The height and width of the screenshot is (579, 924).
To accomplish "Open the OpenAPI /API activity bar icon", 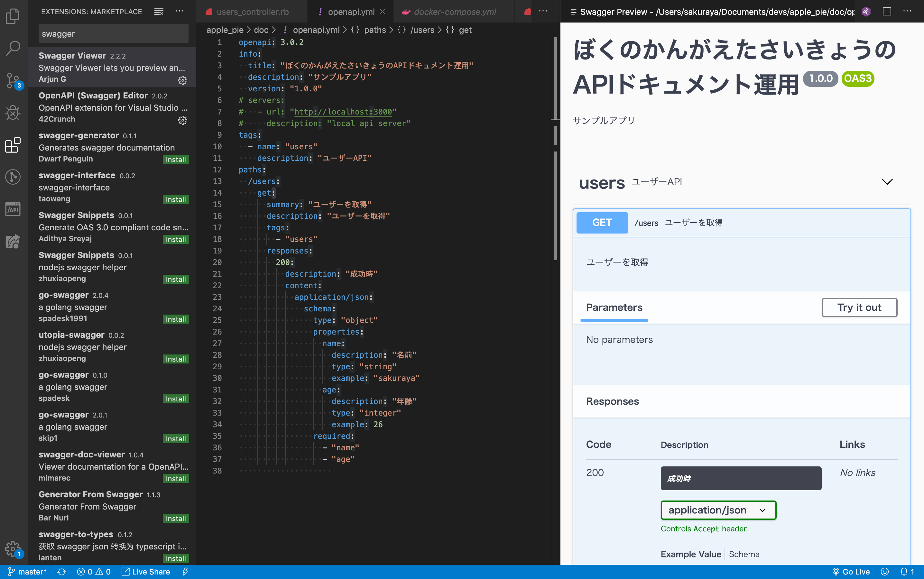I will (13, 209).
